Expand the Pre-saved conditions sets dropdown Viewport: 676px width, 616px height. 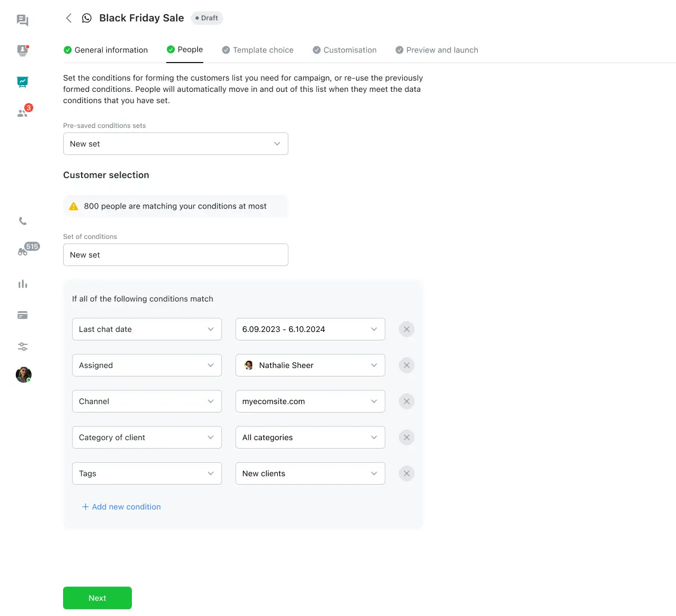click(175, 144)
